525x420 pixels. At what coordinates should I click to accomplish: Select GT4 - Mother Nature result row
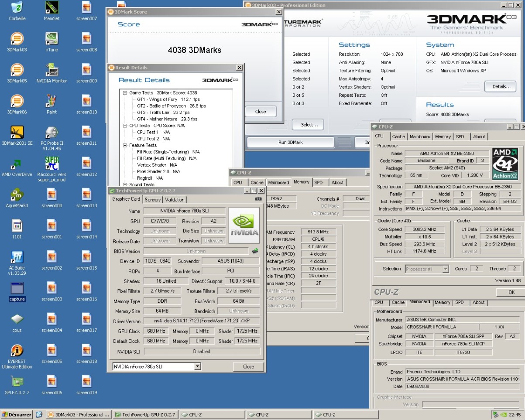click(167, 119)
